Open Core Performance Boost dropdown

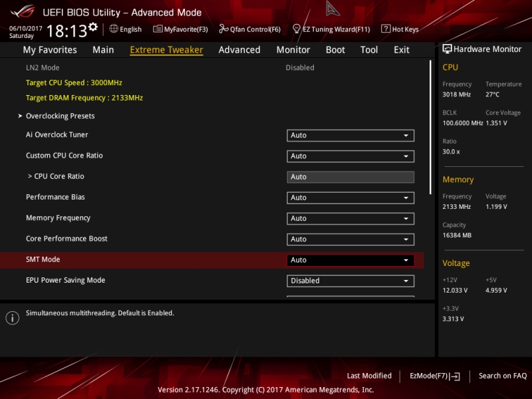pyautogui.click(x=350, y=239)
